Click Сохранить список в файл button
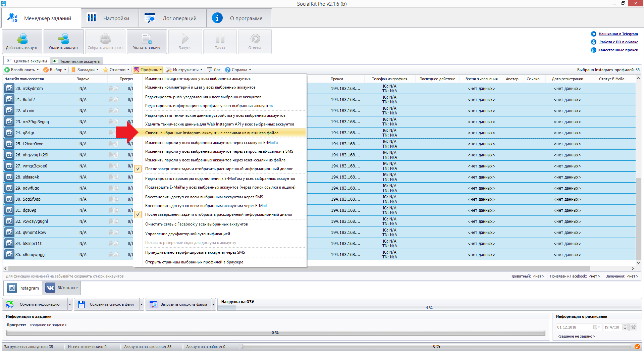The height and width of the screenshot is (352, 644). (x=107, y=304)
